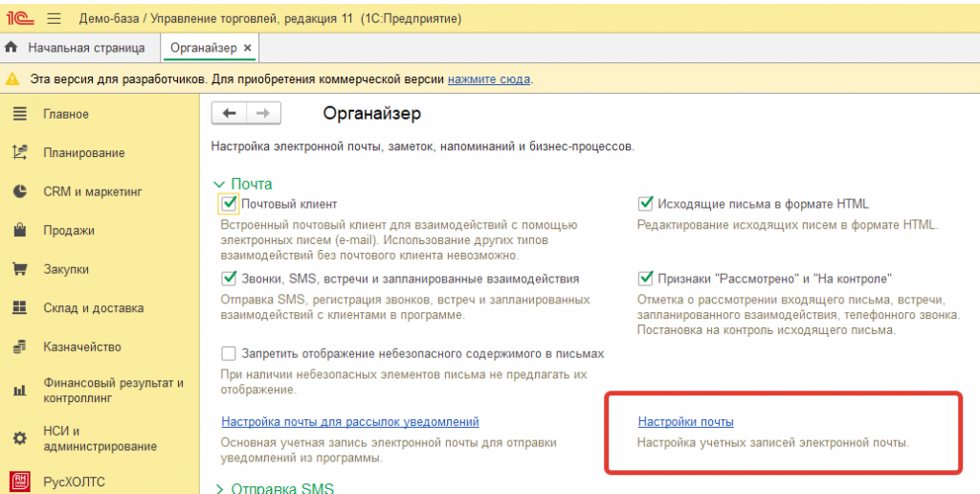Click description starting with При наличии небезопасных элементов
Viewport: 980px width, 494px height.
coord(404,382)
